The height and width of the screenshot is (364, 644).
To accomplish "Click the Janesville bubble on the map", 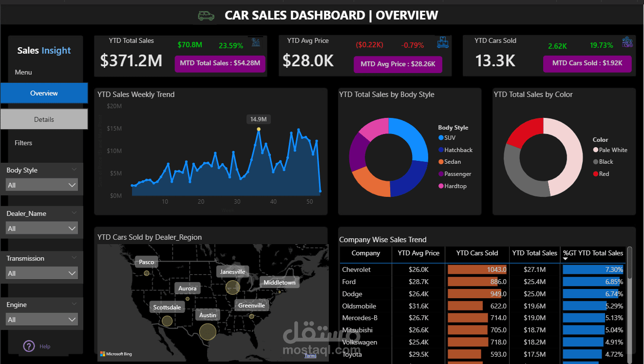I will click(233, 287).
